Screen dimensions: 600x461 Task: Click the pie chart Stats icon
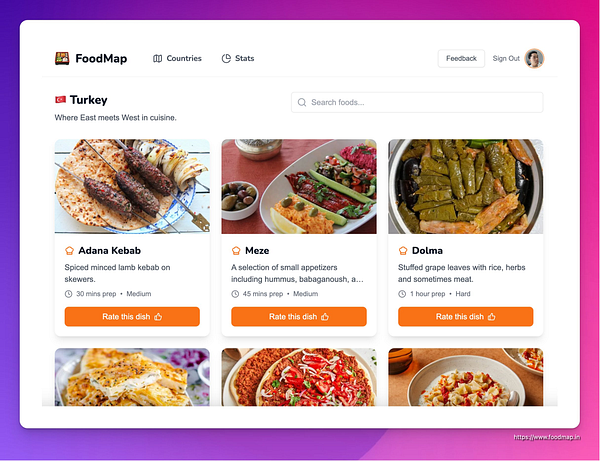tap(226, 59)
